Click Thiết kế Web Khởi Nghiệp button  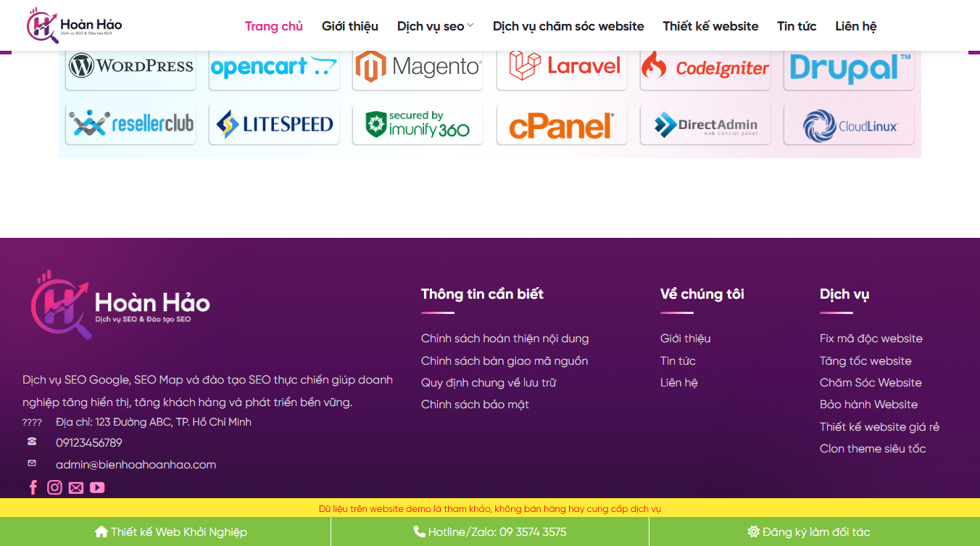coord(171,531)
